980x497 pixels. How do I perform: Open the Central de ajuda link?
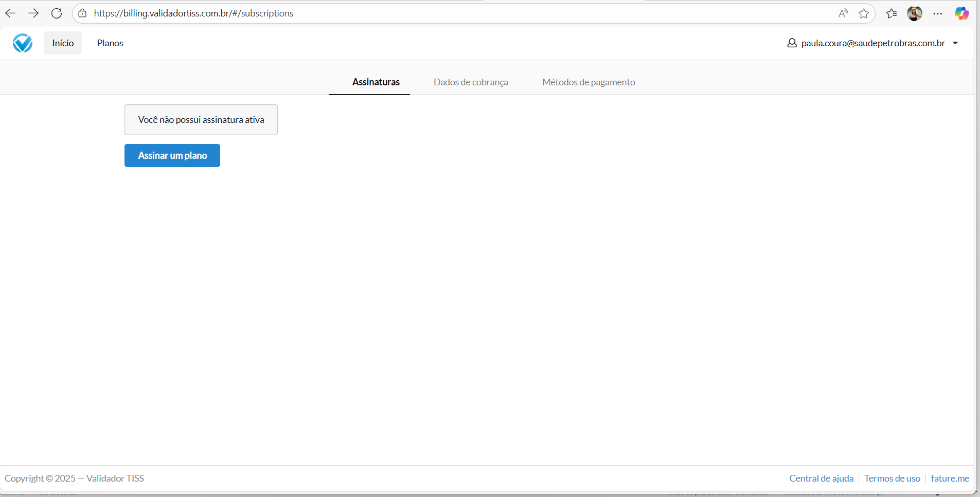click(x=821, y=478)
